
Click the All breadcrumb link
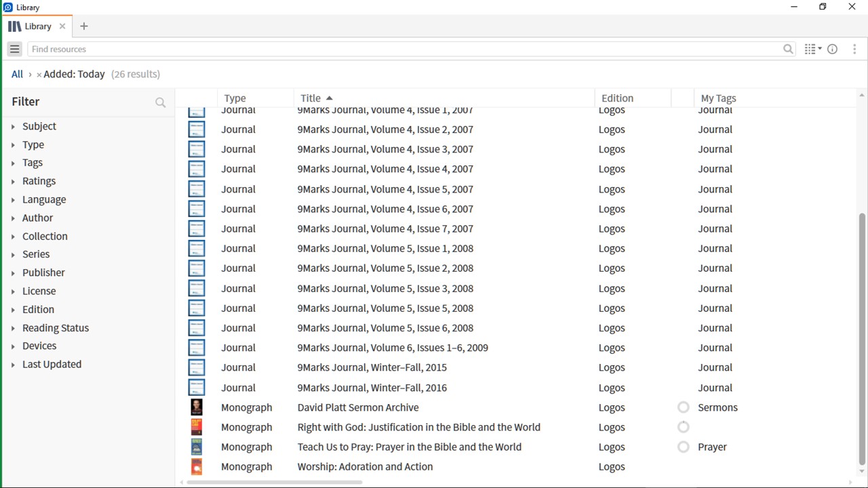coord(17,74)
